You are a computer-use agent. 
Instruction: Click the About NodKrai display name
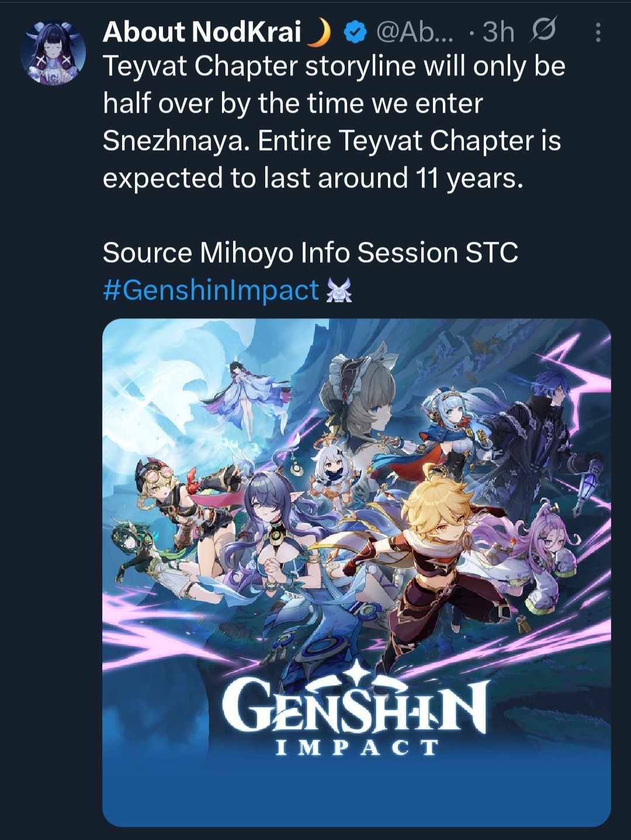[202, 32]
